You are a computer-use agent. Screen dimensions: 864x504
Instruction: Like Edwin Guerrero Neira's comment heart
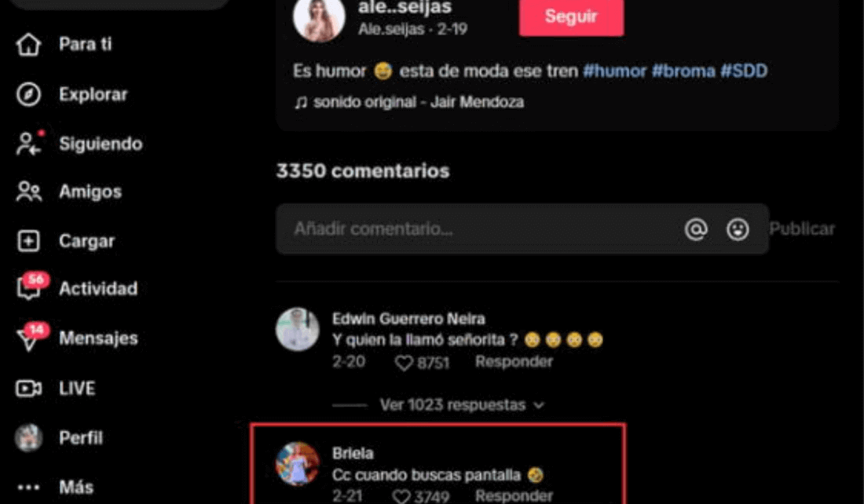404,363
